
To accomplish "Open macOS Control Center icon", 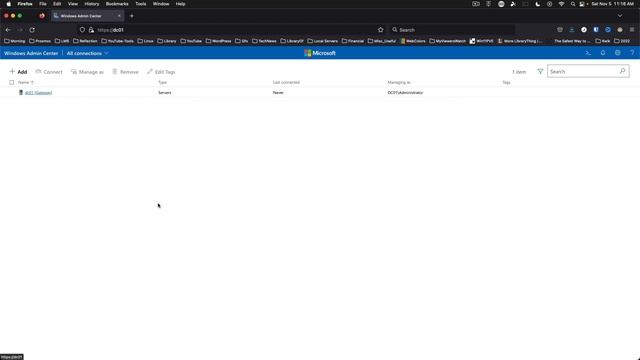I will [582, 4].
